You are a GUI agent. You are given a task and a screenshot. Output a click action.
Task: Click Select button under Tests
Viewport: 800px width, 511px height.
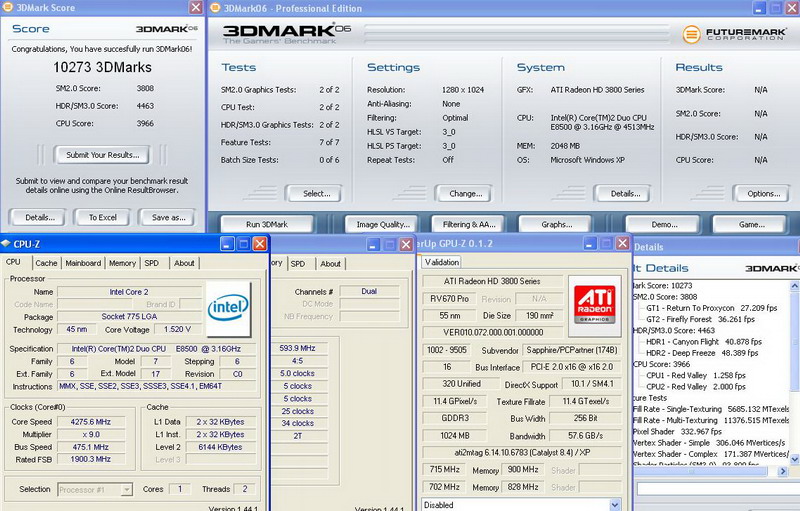(x=316, y=194)
